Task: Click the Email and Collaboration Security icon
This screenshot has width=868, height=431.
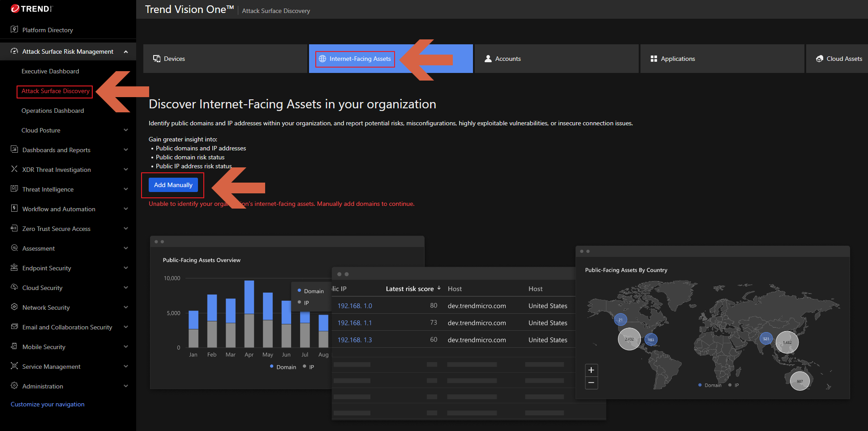Action: pyautogui.click(x=14, y=327)
